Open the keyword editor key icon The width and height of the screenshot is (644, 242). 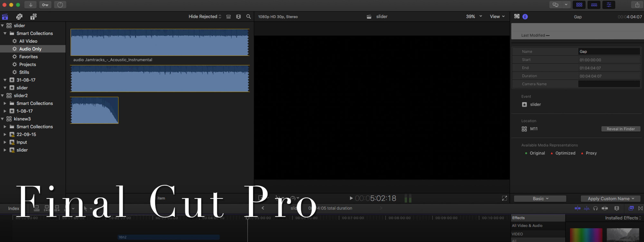click(x=45, y=5)
